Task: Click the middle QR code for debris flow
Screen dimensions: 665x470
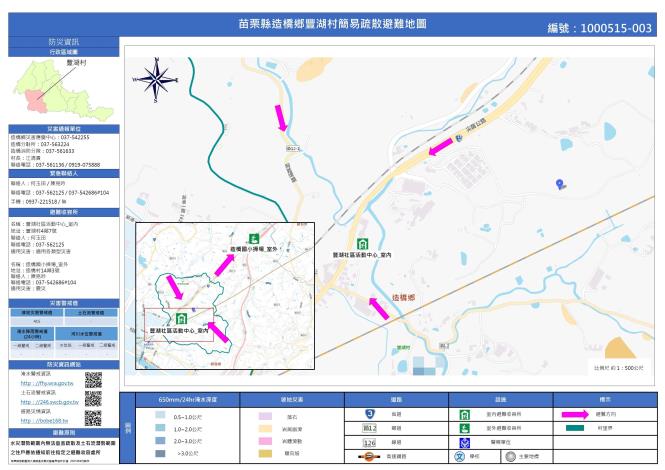Action: (x=93, y=399)
